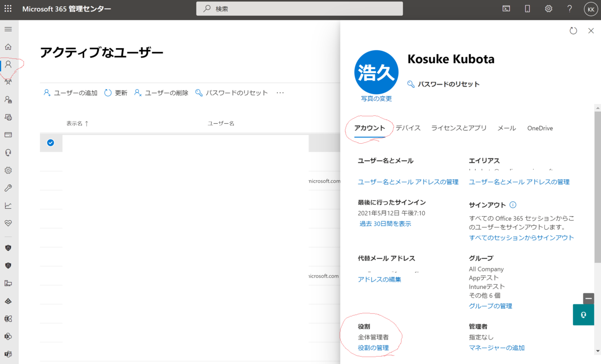This screenshot has height=364, width=601.
Task: Click ユーザーの削除 toolbar button
Action: (x=161, y=93)
